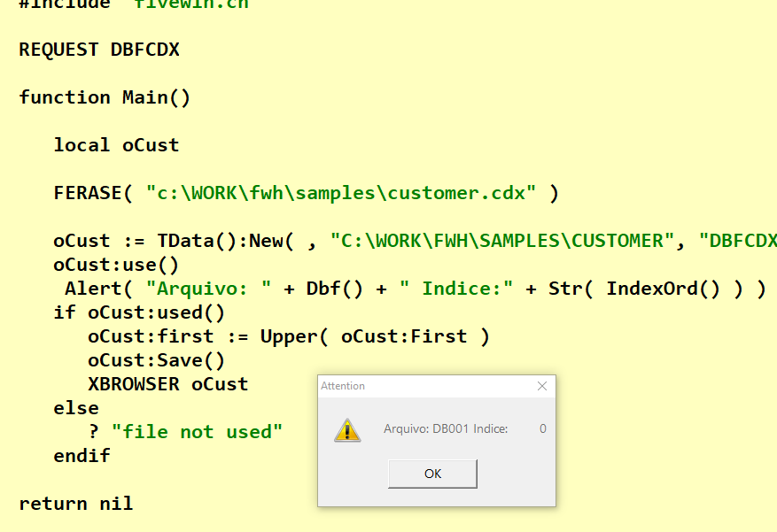The height and width of the screenshot is (532, 777).
Task: Click the 'XBROWSER oCust' line
Action: 168,384
